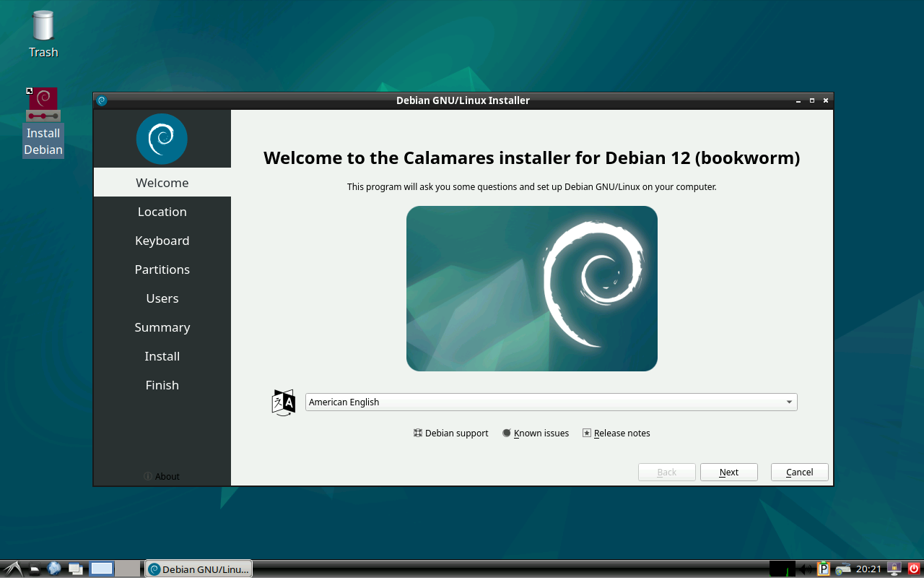The height and width of the screenshot is (578, 924).
Task: Expand the American English language dropdown
Action: (x=551, y=402)
